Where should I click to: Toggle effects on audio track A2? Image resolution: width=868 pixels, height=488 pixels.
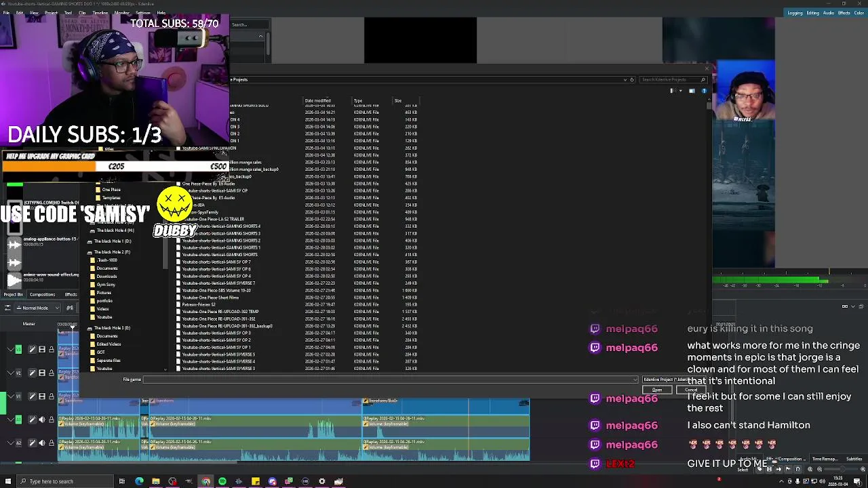click(32, 443)
